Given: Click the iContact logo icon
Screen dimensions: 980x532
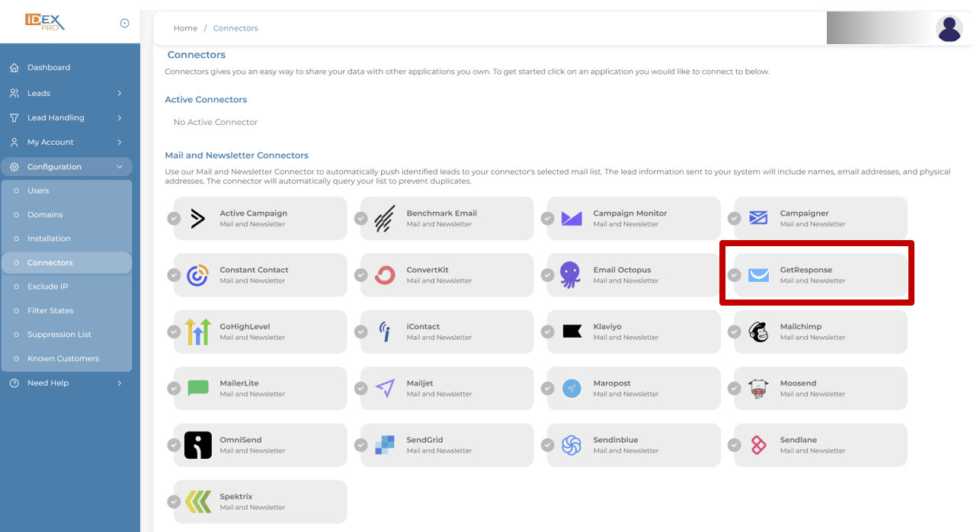Looking at the screenshot, I should (385, 332).
